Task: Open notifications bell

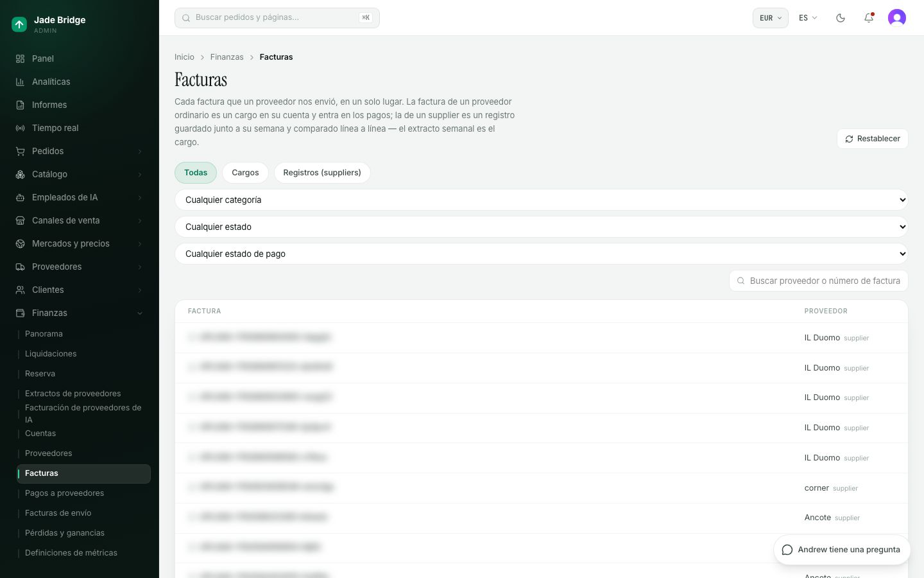Action: click(x=869, y=18)
